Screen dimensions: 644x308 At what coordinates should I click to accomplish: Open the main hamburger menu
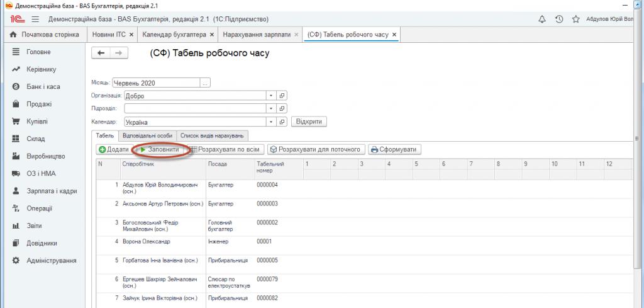pos(35,20)
